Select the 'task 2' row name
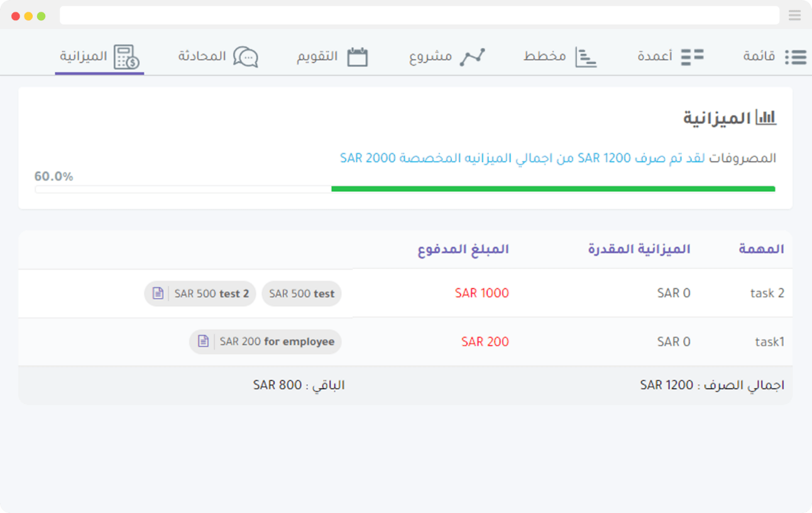Screen dimensions: 812x513 767,294
